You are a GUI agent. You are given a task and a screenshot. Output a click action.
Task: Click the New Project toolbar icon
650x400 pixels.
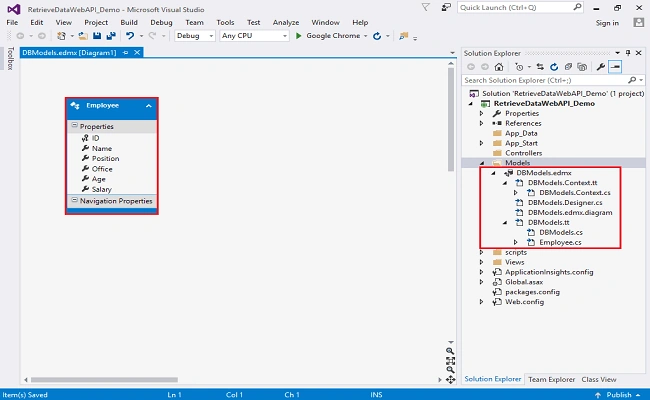point(61,36)
